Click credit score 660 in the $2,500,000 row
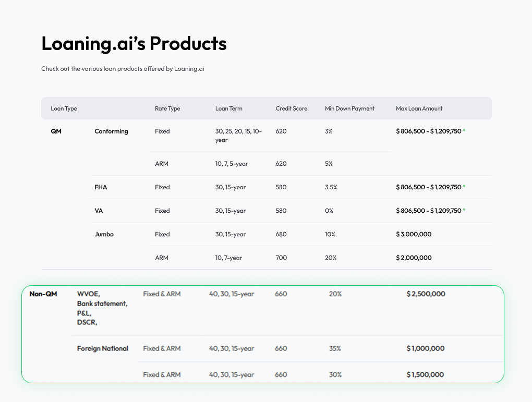 tap(281, 294)
